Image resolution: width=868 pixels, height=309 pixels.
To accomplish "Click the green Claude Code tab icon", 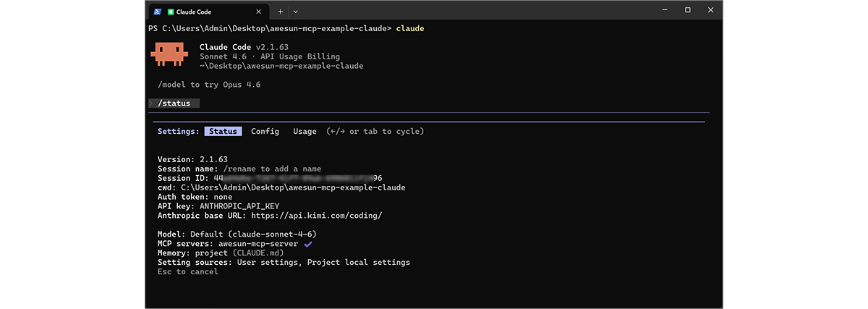I will [x=171, y=12].
